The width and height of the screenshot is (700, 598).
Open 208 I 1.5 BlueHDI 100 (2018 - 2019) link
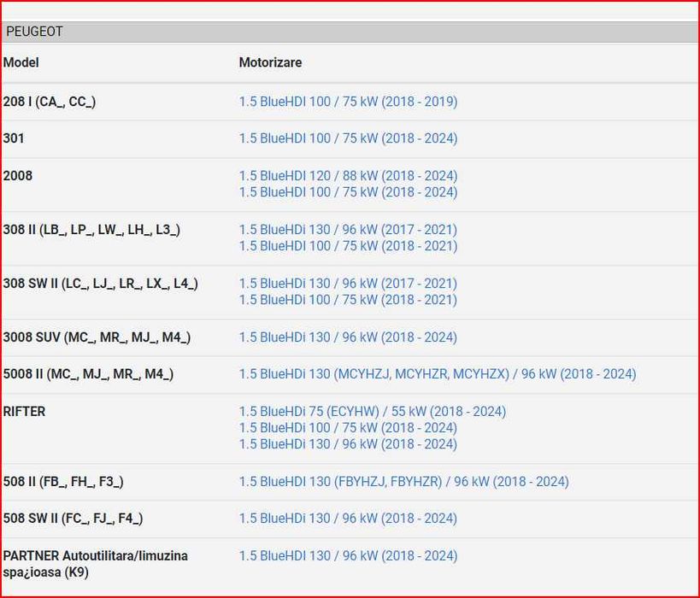pyautogui.click(x=348, y=102)
